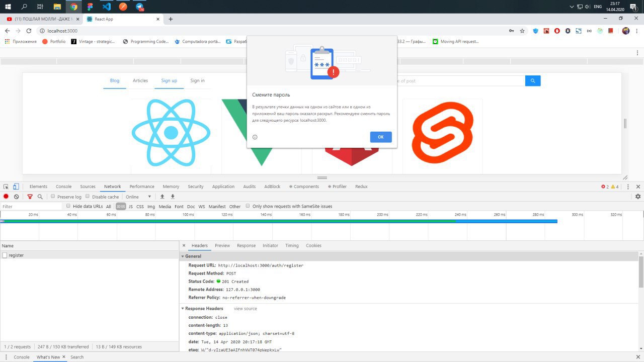Select the register request row
This screenshot has width=644, height=362.
point(90,255)
